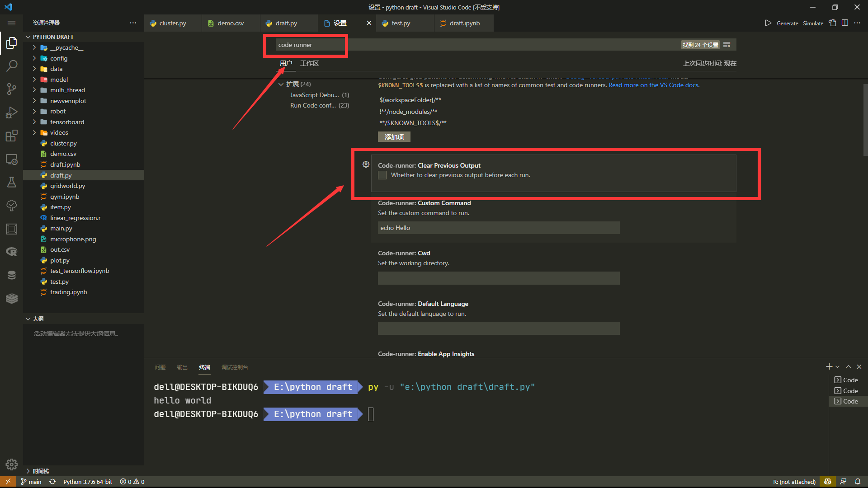Split the editor with split icon

844,23
